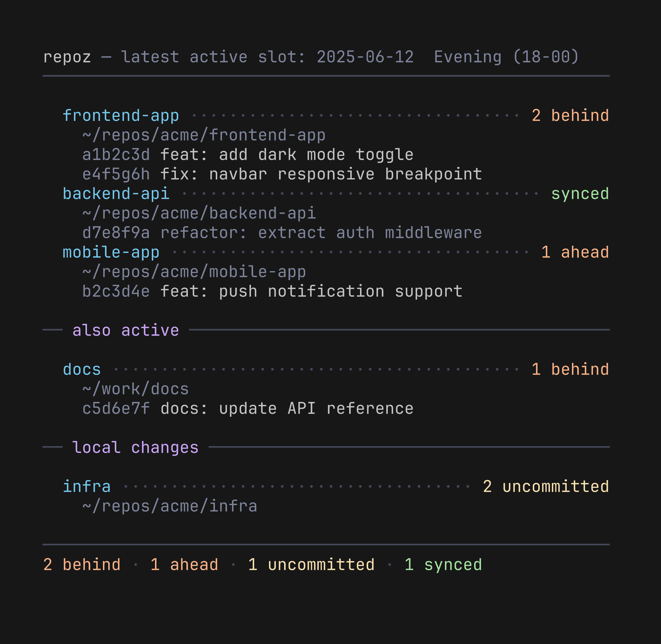Click the ~/repos/acme/mobile-app path
Screen dimensions: 661x644
tap(194, 272)
